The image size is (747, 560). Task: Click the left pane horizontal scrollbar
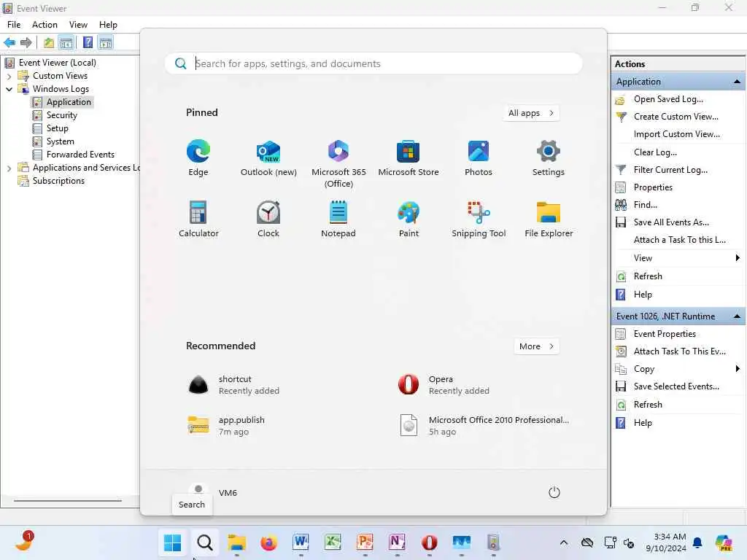pyautogui.click(x=68, y=500)
